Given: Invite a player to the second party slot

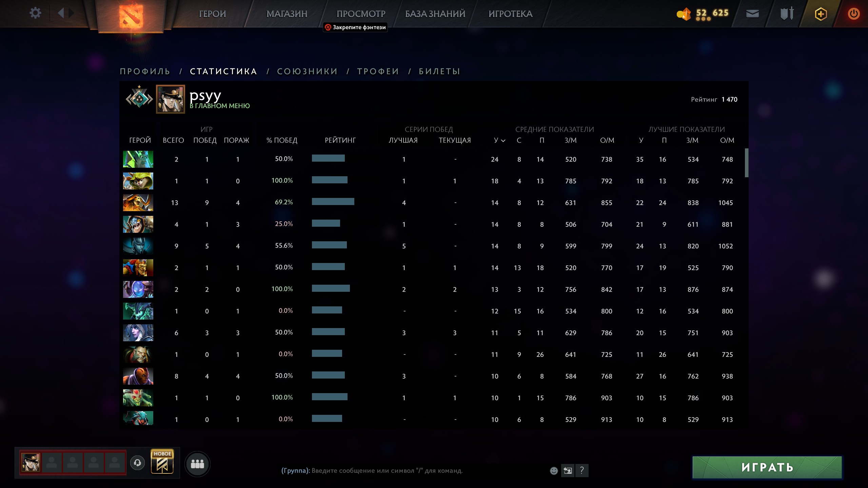Looking at the screenshot, I should [x=52, y=462].
